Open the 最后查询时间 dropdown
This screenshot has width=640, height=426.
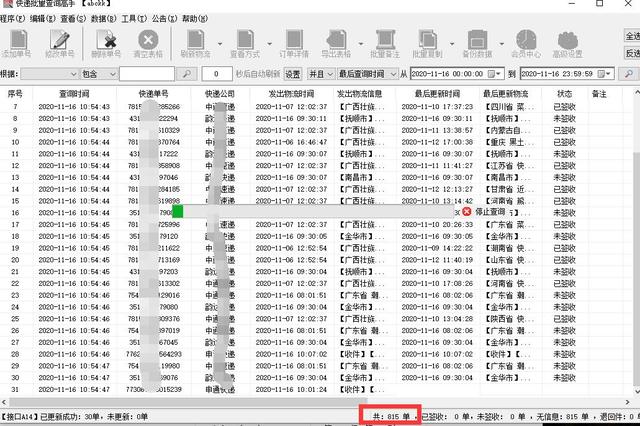(367, 74)
